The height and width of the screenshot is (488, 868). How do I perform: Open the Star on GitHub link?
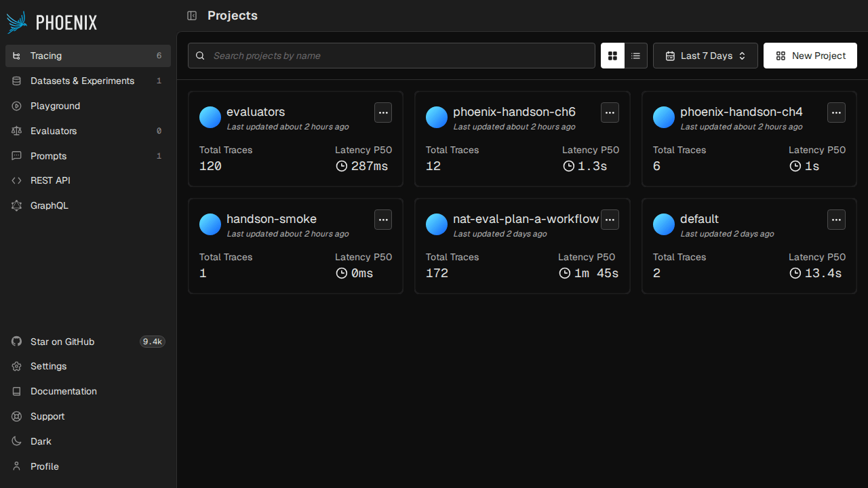(88, 342)
